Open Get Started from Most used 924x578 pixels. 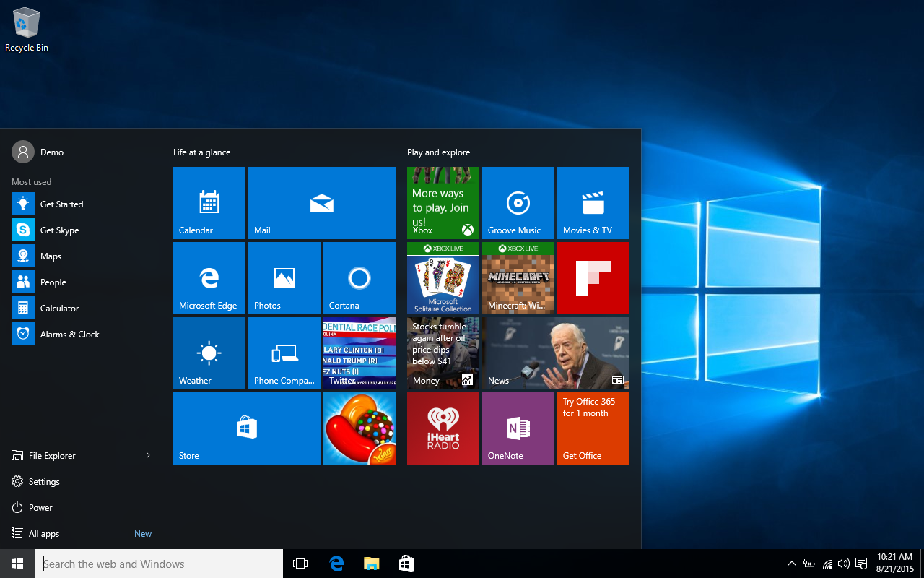click(x=82, y=204)
